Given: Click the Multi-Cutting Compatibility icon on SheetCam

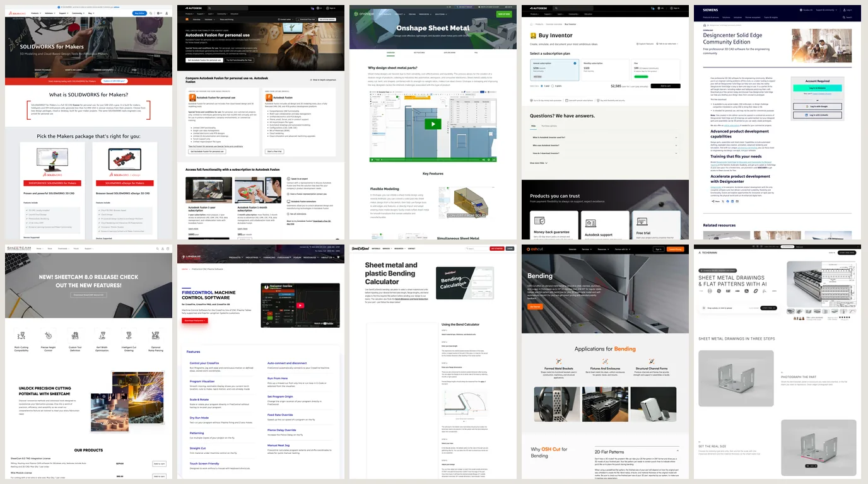Looking at the screenshot, I should tap(21, 335).
